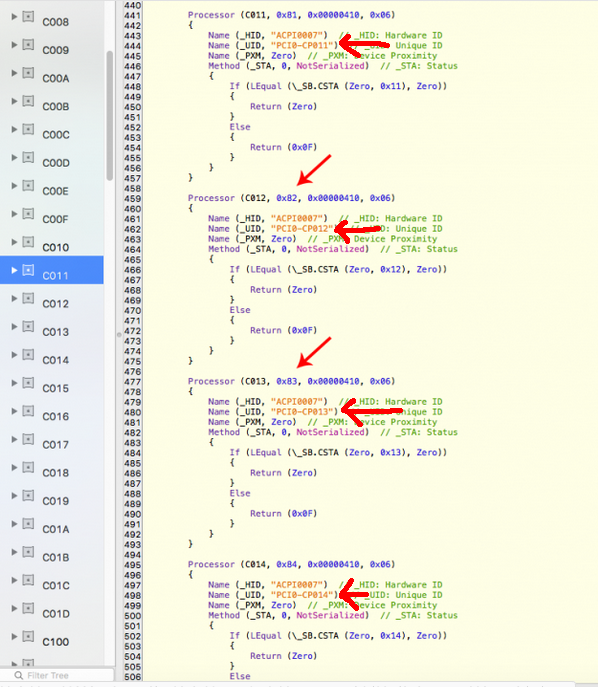The width and height of the screenshot is (598, 687).
Task: Click "PCI0-CP014" string in code
Action: pyautogui.click(x=302, y=595)
